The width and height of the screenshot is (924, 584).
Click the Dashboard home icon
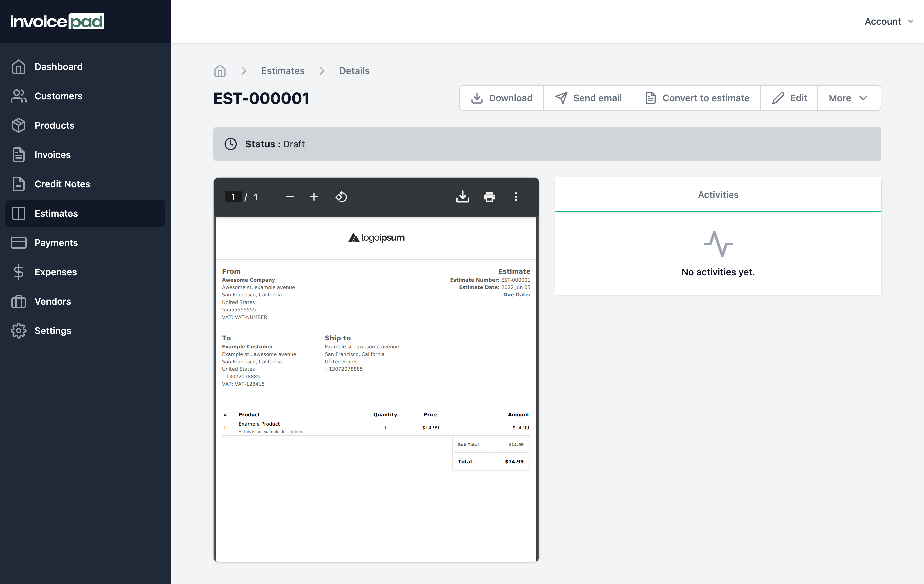tap(18, 67)
